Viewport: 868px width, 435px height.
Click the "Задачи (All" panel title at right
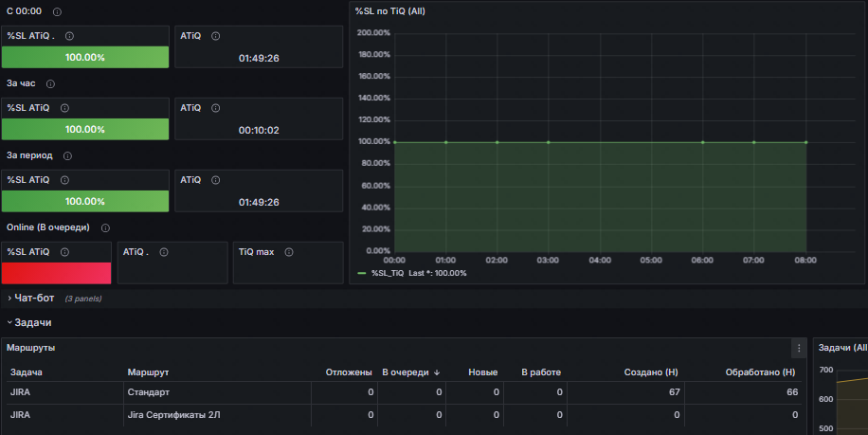(842, 348)
